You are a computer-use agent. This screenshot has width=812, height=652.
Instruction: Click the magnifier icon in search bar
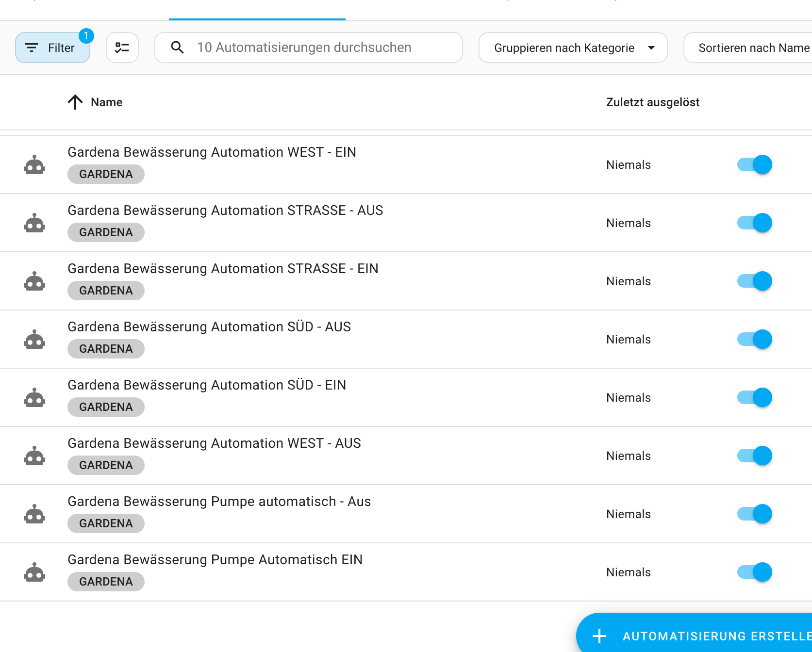tap(177, 48)
